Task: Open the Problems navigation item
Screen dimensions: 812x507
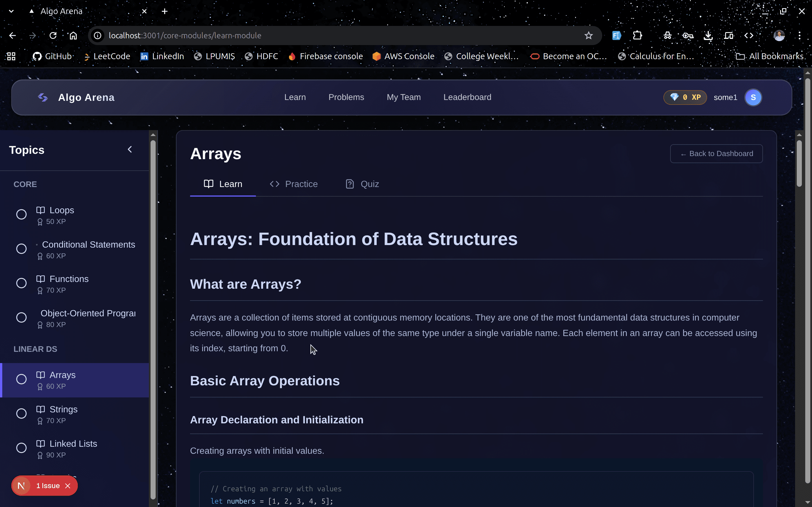Action: click(x=346, y=97)
